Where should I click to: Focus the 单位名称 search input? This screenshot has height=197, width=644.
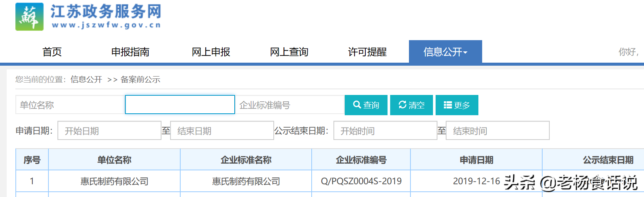pos(70,105)
